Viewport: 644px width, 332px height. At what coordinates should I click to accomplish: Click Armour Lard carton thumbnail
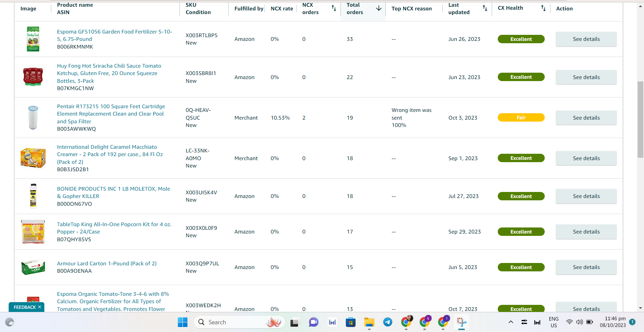[x=33, y=267]
